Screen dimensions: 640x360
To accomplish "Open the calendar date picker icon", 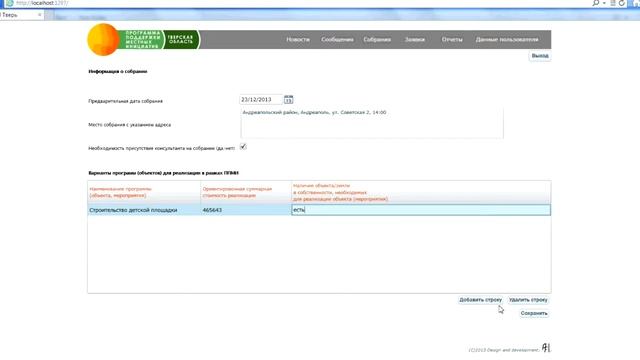I will coord(289,100).
